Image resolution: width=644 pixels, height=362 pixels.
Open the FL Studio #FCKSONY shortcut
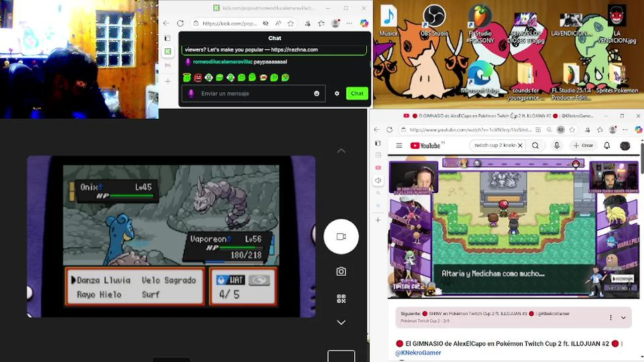point(480,23)
